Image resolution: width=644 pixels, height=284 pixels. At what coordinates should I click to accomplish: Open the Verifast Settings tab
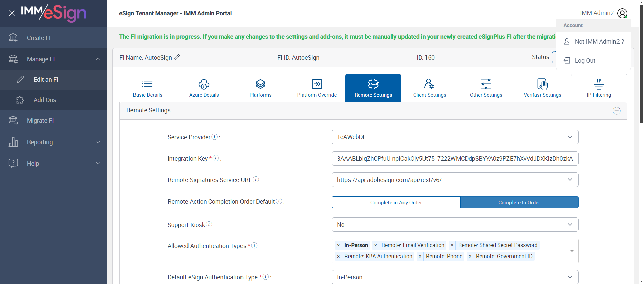(x=542, y=88)
